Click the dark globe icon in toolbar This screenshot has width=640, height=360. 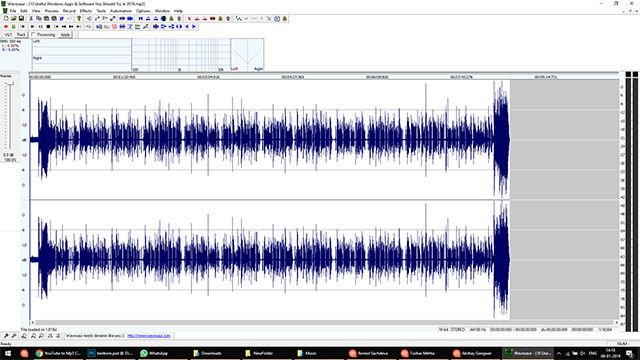pos(164,18)
